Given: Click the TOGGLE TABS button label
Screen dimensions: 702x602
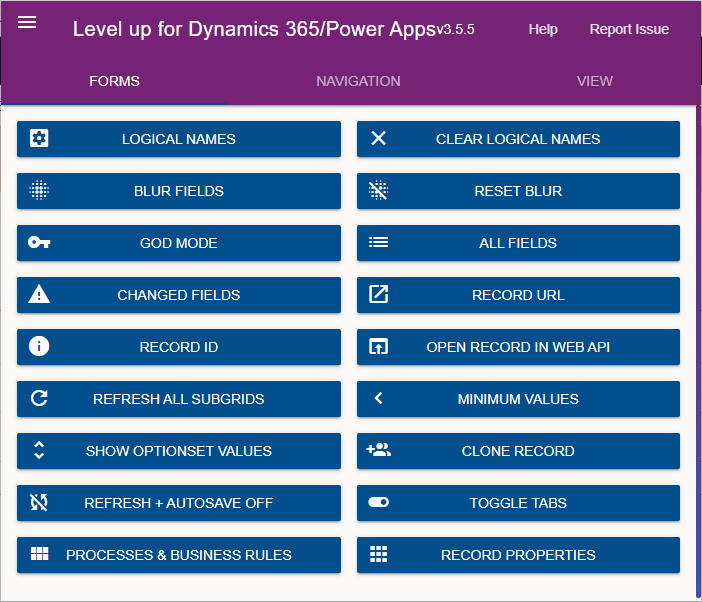Looking at the screenshot, I should coord(518,503).
